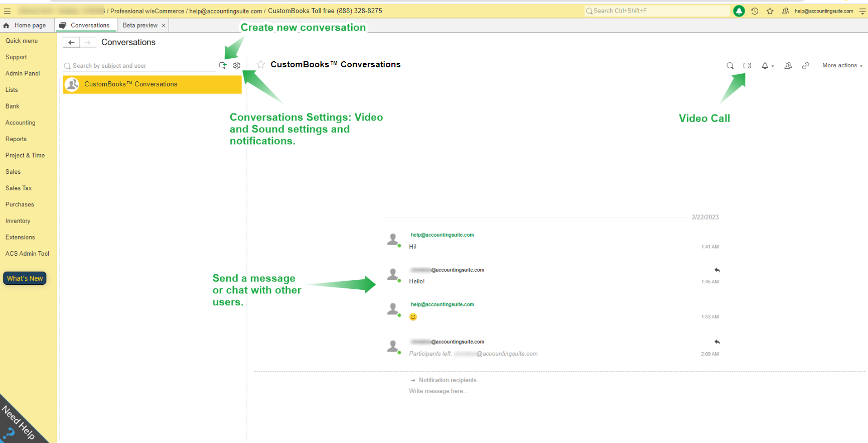
Task: Open Sales Tax in the sidebar
Action: pyautogui.click(x=19, y=188)
